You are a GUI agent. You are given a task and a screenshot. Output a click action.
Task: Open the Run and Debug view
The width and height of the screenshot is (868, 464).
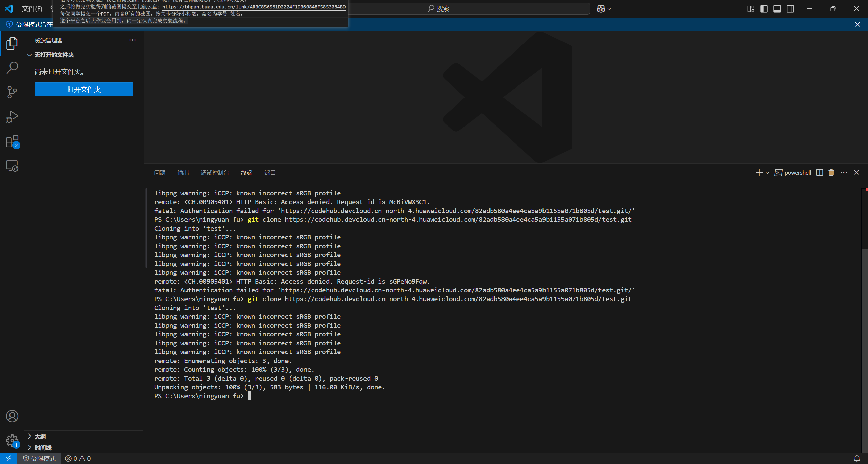[12, 117]
